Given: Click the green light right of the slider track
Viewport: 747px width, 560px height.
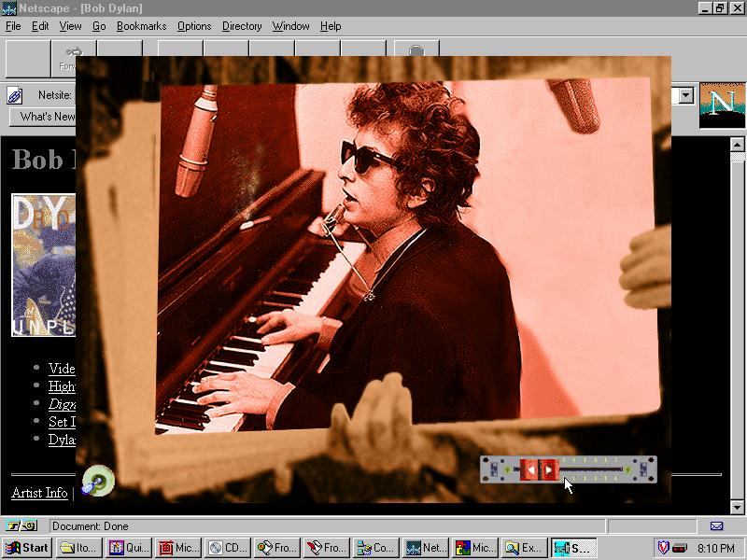Looking at the screenshot, I should [x=628, y=470].
